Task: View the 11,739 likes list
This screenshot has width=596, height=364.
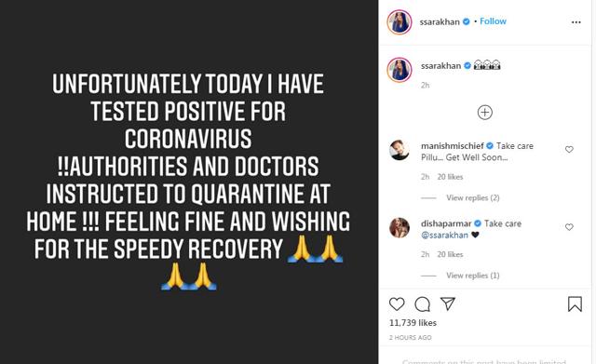Action: (x=413, y=323)
